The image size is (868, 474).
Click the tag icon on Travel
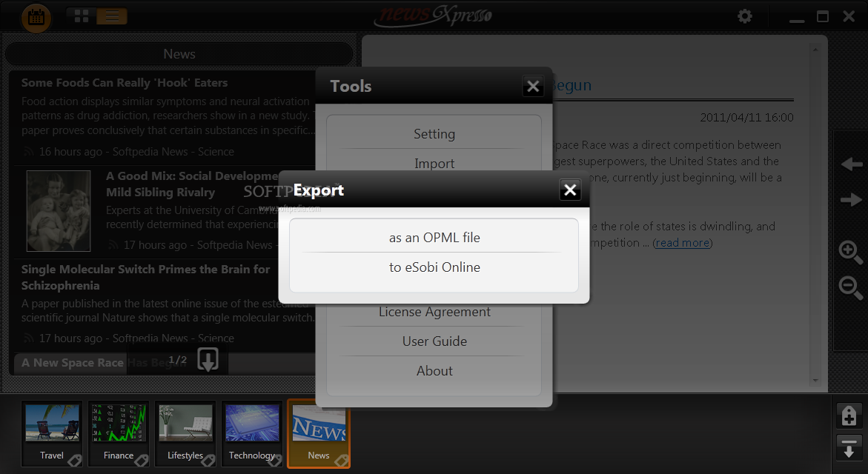(x=75, y=460)
